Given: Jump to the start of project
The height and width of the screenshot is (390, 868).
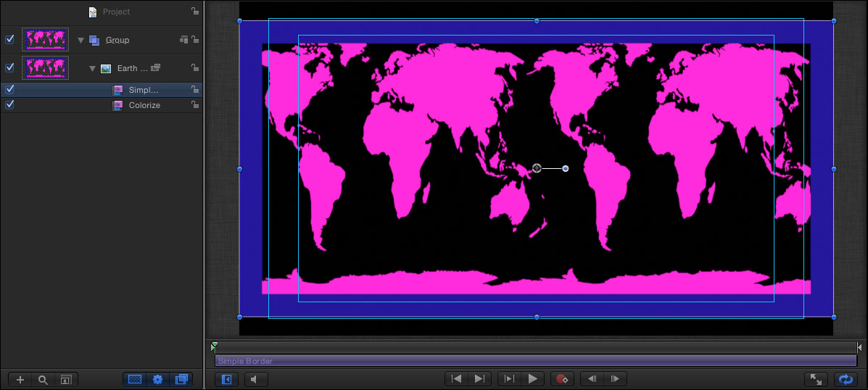Looking at the screenshot, I should click(x=456, y=378).
